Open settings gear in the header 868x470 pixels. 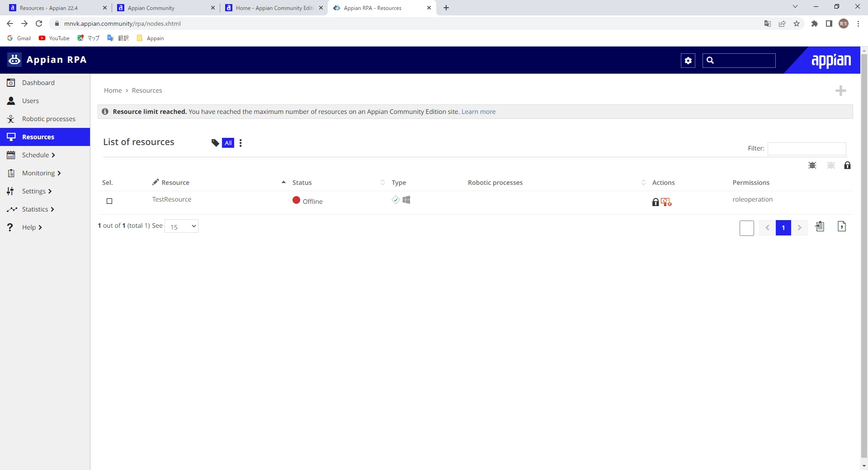[x=688, y=61]
